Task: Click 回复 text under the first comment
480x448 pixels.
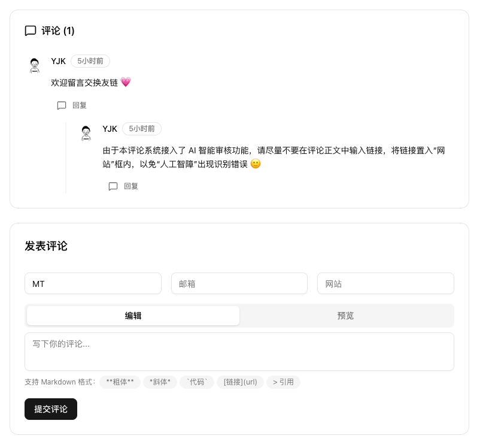Action: click(80, 105)
